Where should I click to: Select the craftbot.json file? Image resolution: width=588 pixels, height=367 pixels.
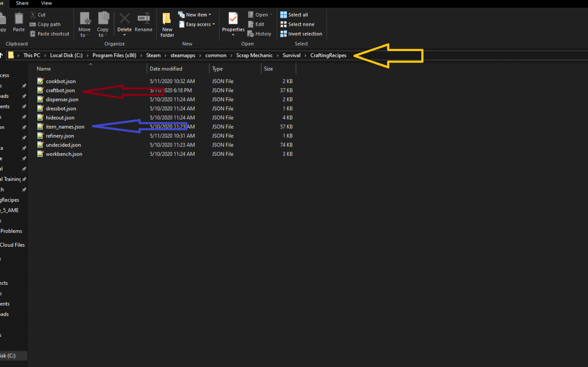[x=60, y=90]
